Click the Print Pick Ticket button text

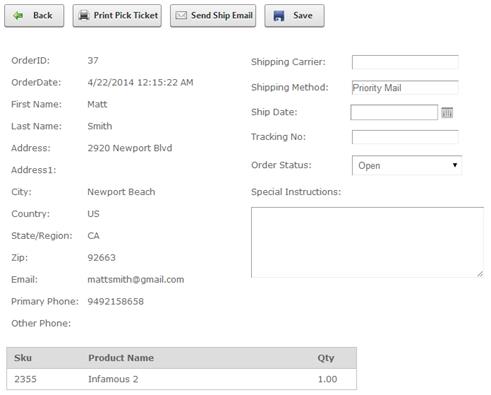point(126,15)
